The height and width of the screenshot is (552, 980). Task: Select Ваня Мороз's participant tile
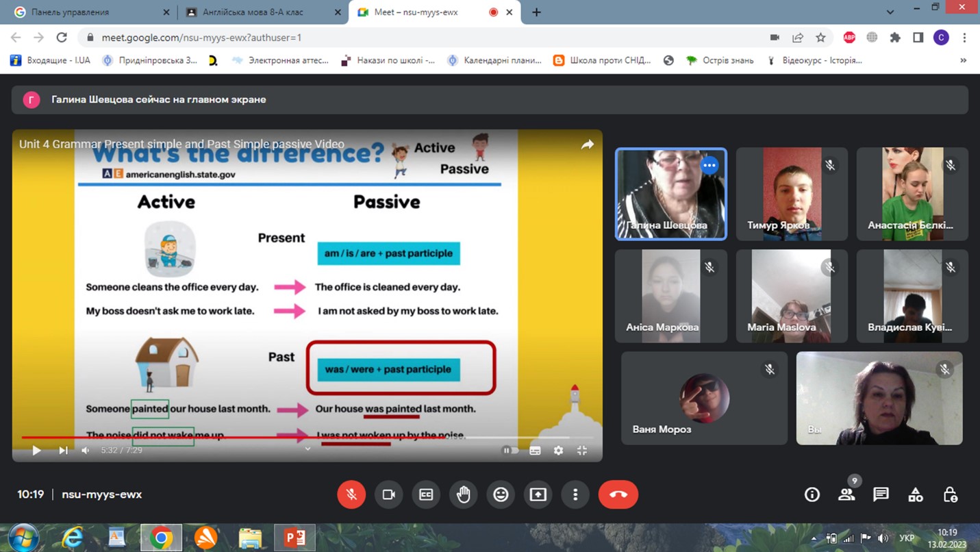click(705, 398)
